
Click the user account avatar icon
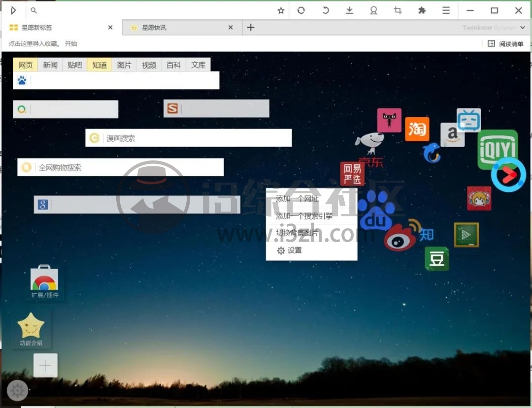(x=373, y=10)
